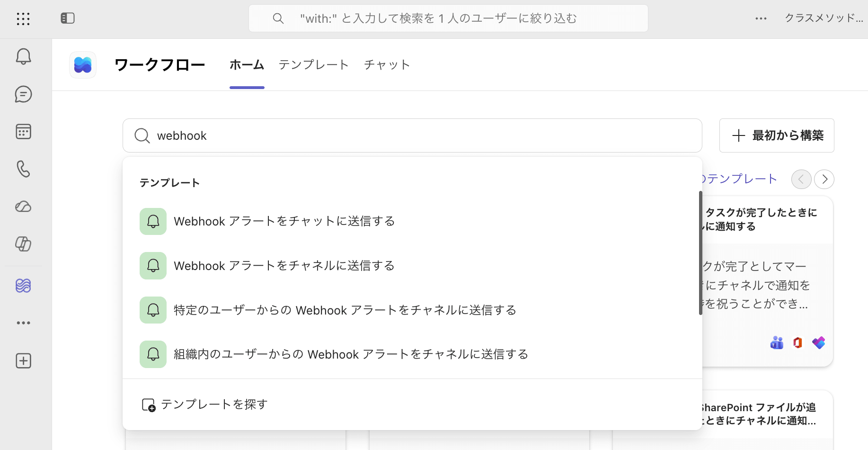Open Calls phone icon
This screenshot has height=450, width=868.
[23, 169]
